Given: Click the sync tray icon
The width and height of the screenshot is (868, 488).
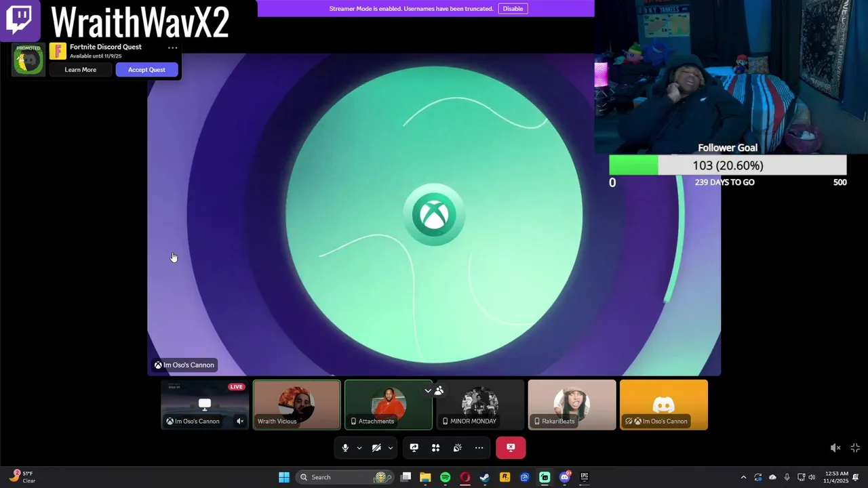Looking at the screenshot, I should point(758,477).
